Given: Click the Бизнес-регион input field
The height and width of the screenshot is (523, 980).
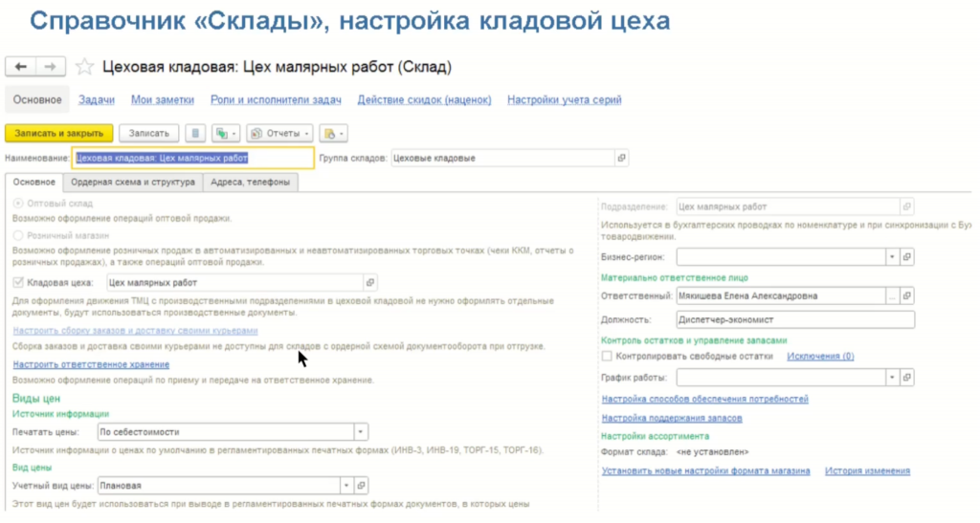Looking at the screenshot, I should [x=781, y=256].
